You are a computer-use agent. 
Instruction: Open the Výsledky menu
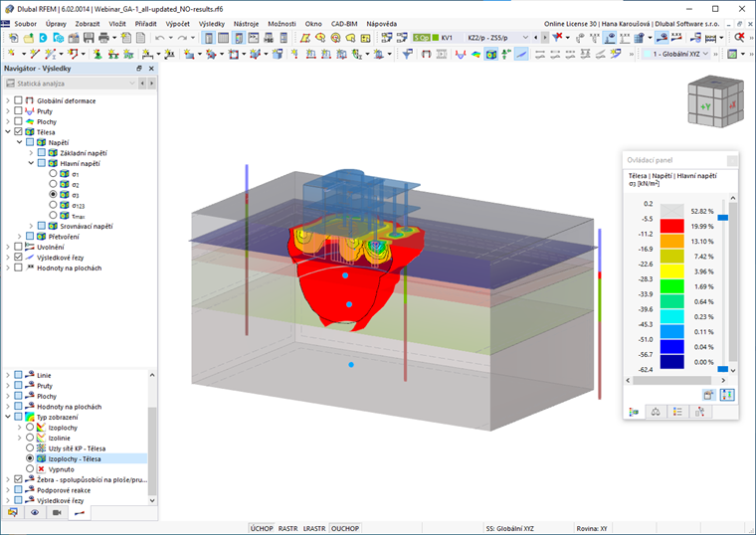[x=212, y=24]
